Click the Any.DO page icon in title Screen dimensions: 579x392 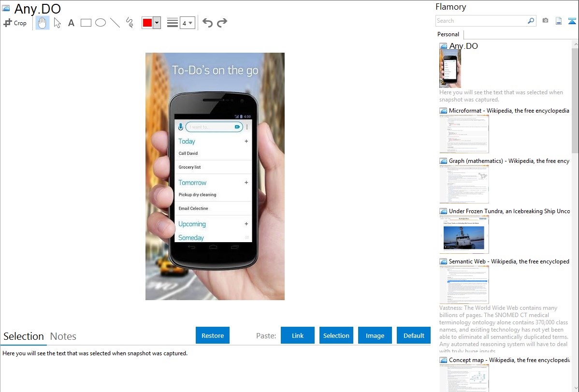[6, 8]
